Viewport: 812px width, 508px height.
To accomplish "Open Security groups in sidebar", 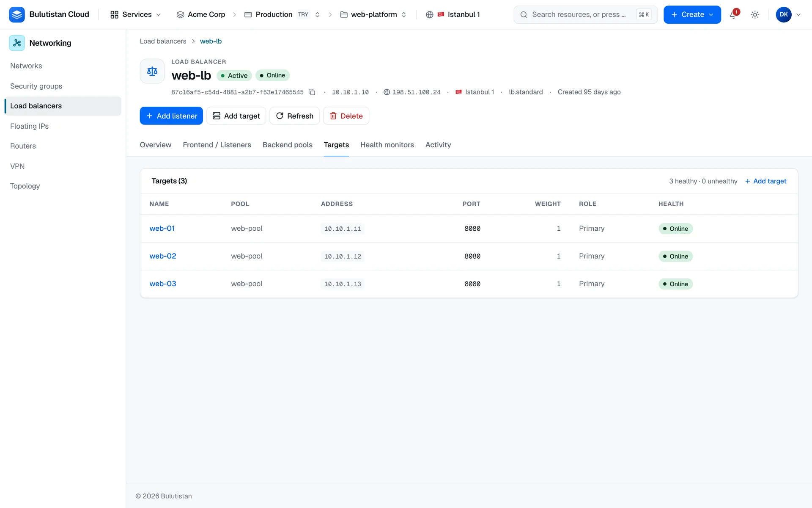I will pos(63,86).
